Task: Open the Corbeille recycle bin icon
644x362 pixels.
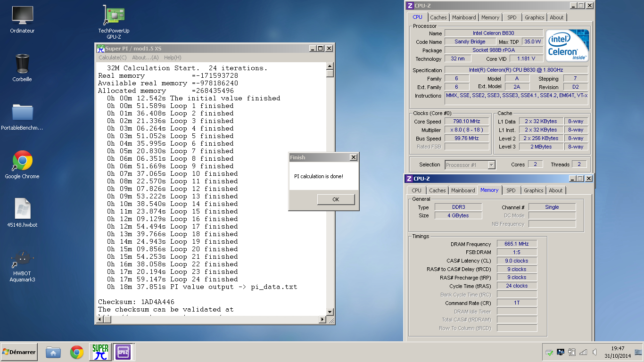Action: [x=22, y=68]
